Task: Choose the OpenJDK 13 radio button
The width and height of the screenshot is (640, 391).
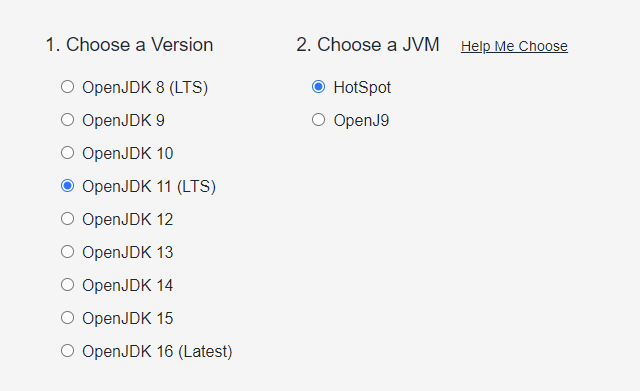Action: (67, 252)
